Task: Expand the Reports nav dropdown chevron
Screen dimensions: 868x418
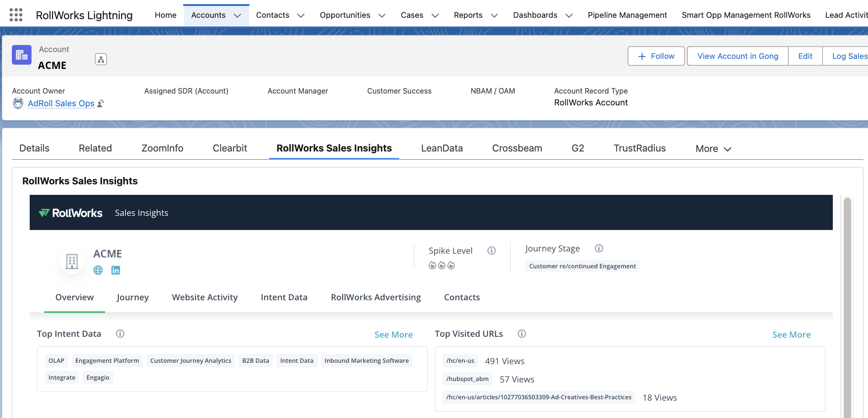Action: tap(494, 16)
